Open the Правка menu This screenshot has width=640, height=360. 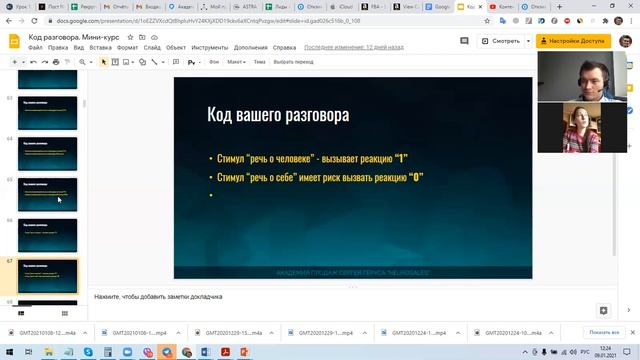click(58, 48)
